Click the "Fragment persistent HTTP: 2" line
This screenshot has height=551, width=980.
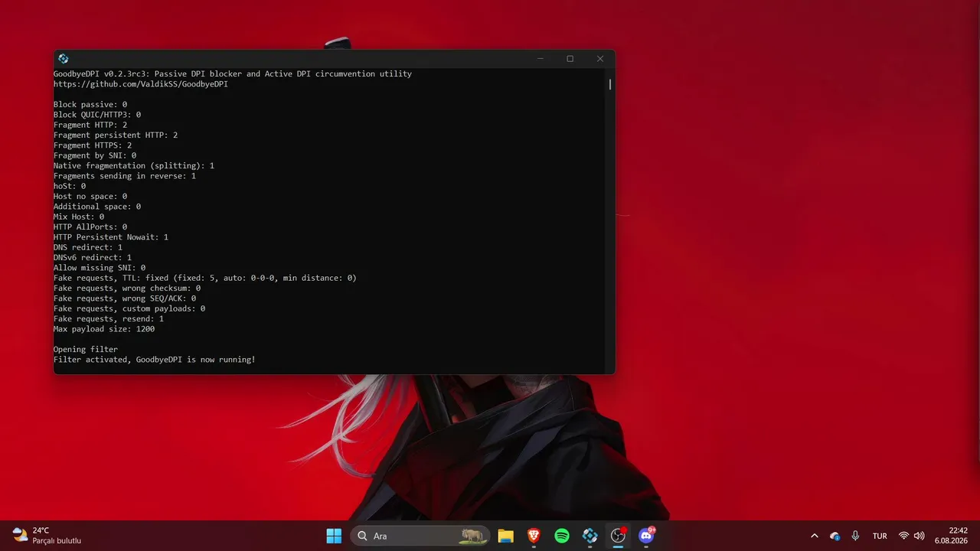[x=116, y=135]
